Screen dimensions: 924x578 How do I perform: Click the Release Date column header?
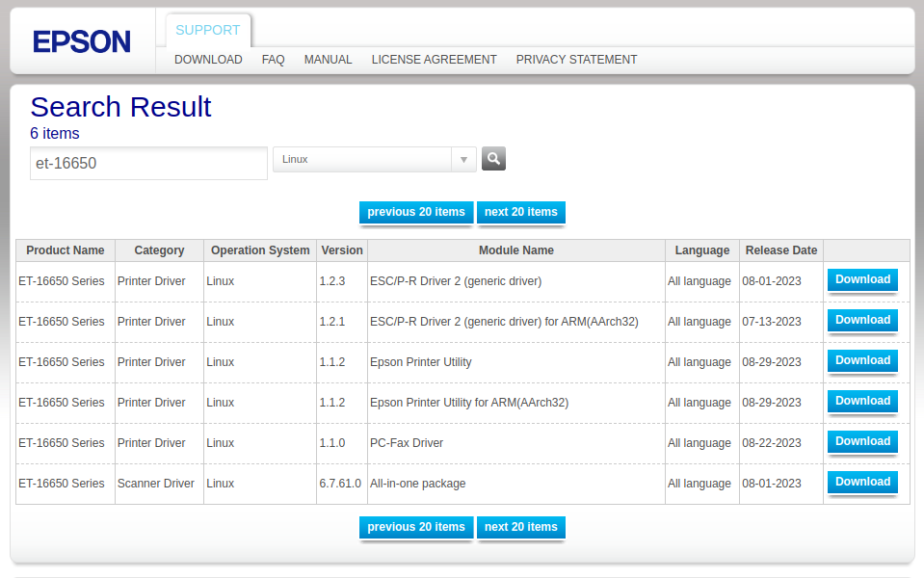point(780,250)
